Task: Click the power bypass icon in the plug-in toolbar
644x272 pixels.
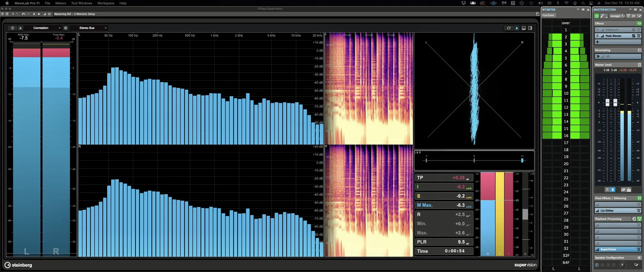Action: pos(49,14)
